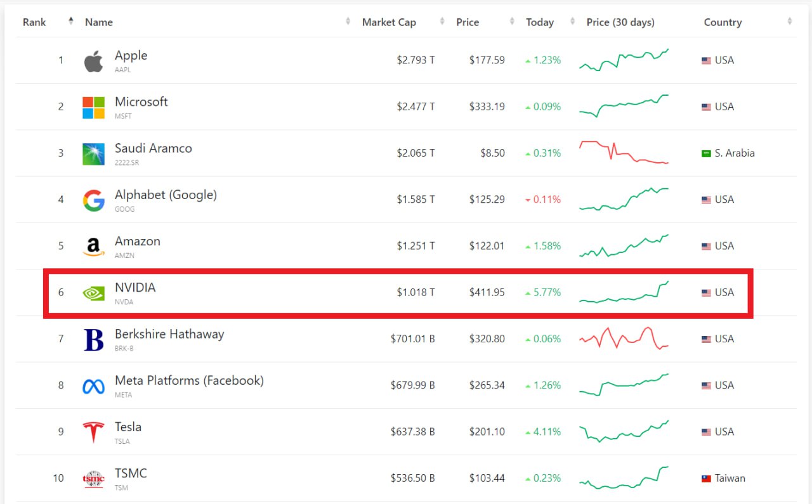Click the Amazon logo icon
The height and width of the screenshot is (504, 812).
(x=93, y=247)
